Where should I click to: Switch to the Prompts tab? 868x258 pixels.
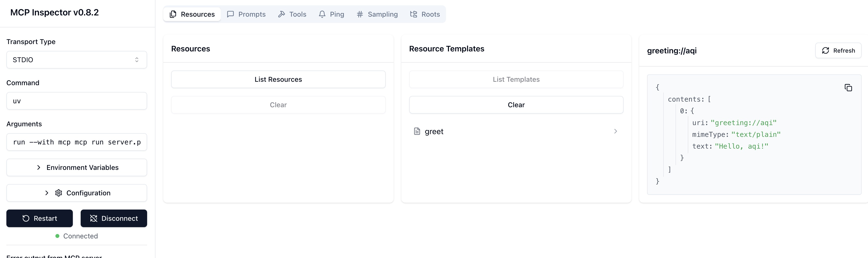246,14
